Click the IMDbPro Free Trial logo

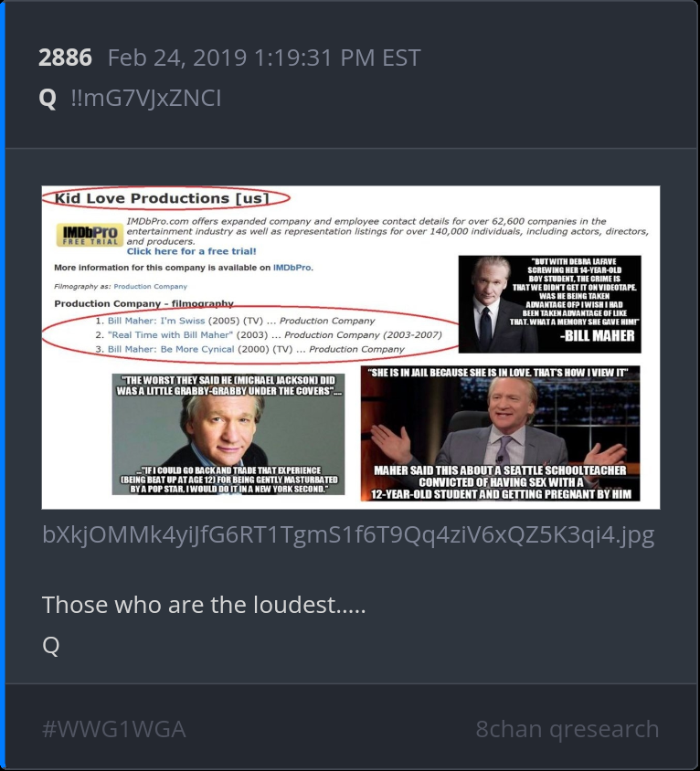90,235
